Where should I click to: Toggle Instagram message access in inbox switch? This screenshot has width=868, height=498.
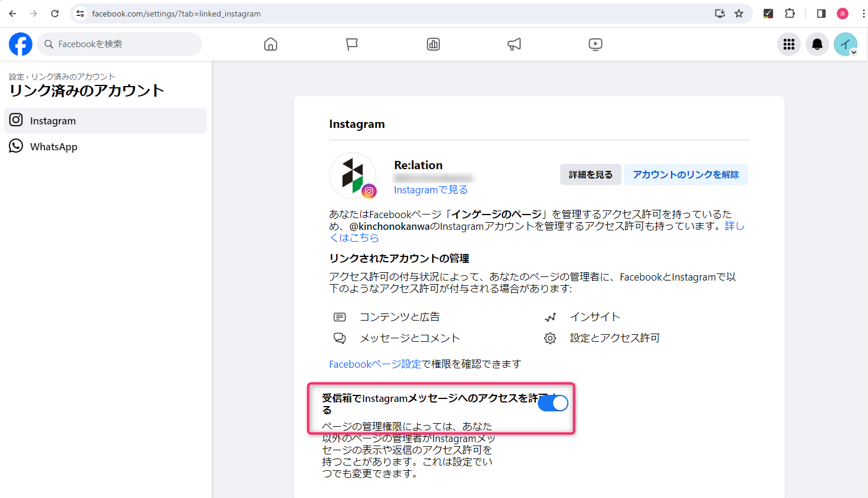[x=553, y=403]
